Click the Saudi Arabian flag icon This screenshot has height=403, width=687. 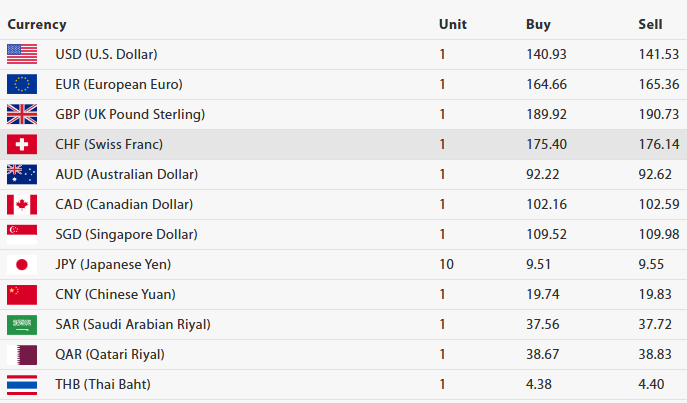pos(22,324)
